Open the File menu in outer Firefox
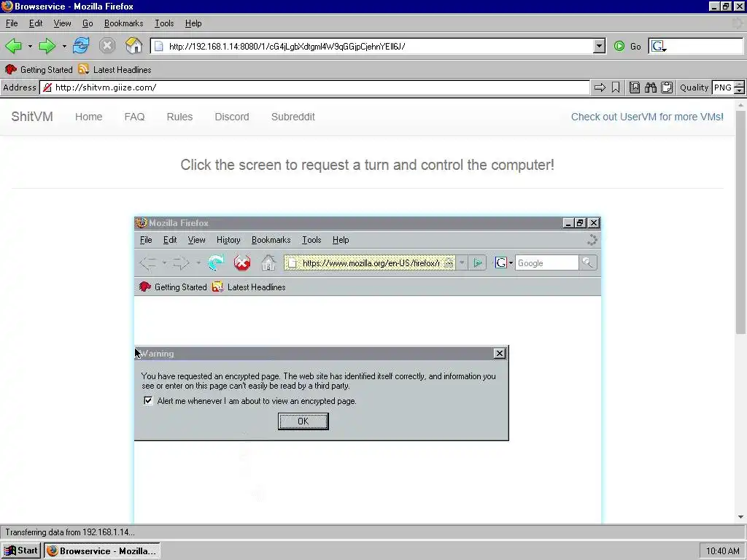The height and width of the screenshot is (560, 747). tap(12, 23)
